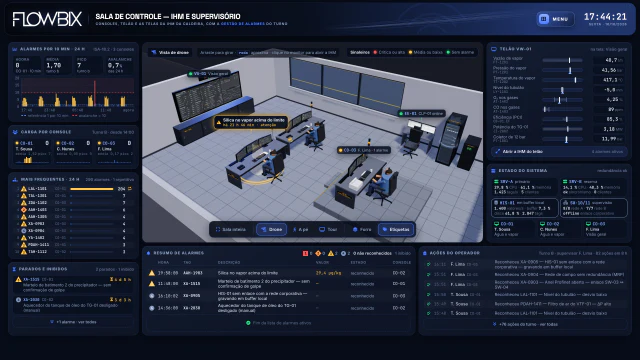Click the Aquecedor do tanque alarm row icon
This screenshot has width=640, height=360.
[152, 308]
